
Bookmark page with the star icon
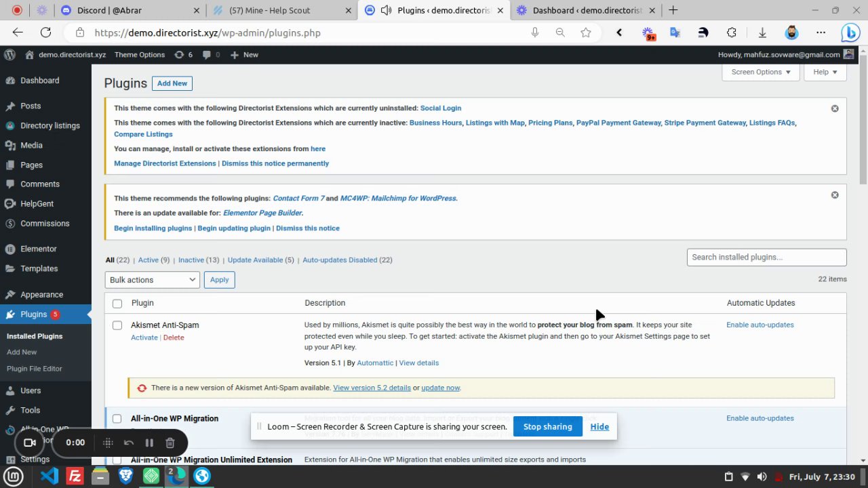pyautogui.click(x=586, y=33)
